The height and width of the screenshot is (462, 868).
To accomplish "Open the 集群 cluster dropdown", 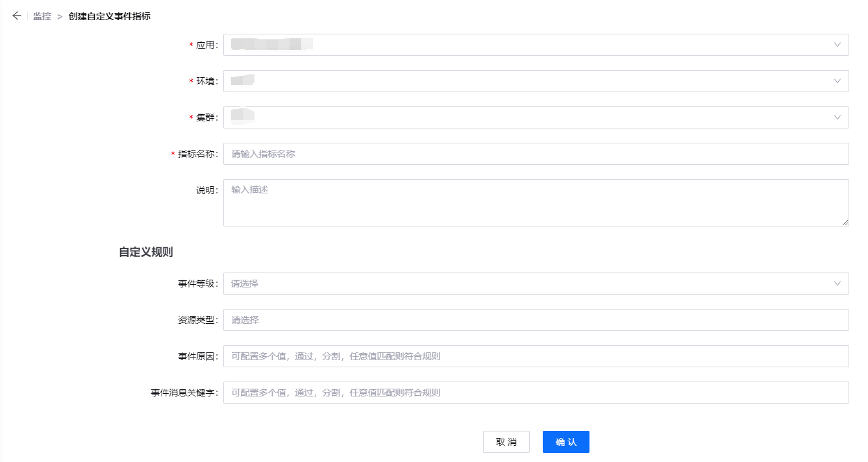I will [x=519, y=117].
